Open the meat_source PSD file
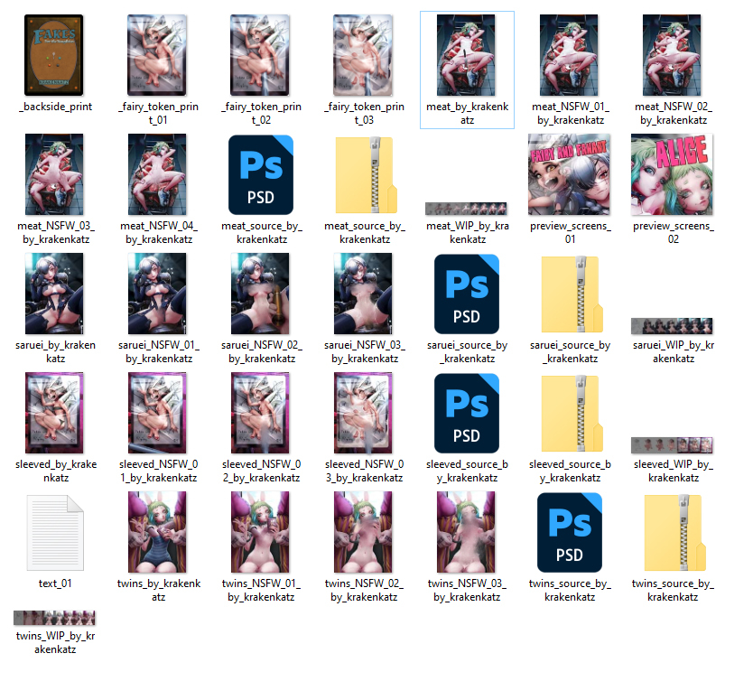The image size is (753, 700). 261,172
